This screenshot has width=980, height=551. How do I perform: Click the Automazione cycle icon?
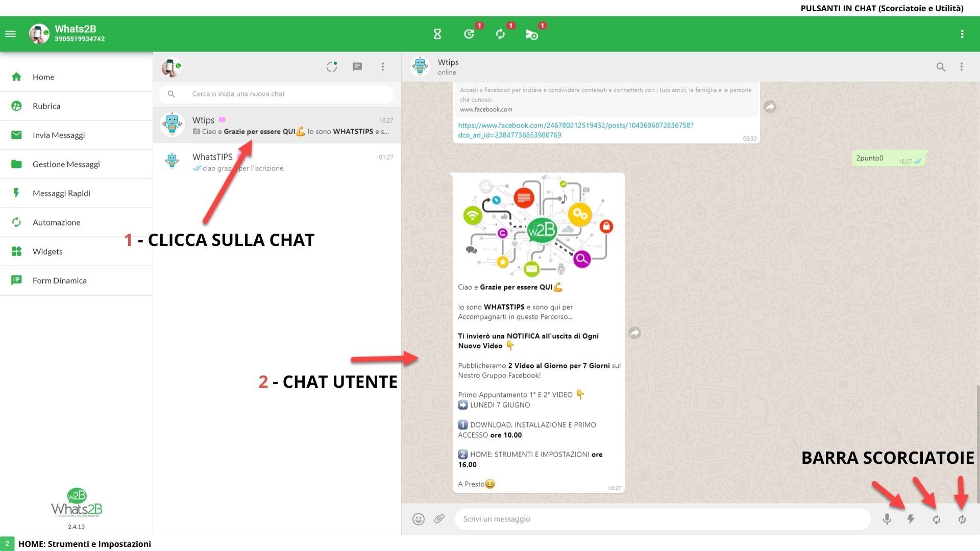tap(16, 222)
